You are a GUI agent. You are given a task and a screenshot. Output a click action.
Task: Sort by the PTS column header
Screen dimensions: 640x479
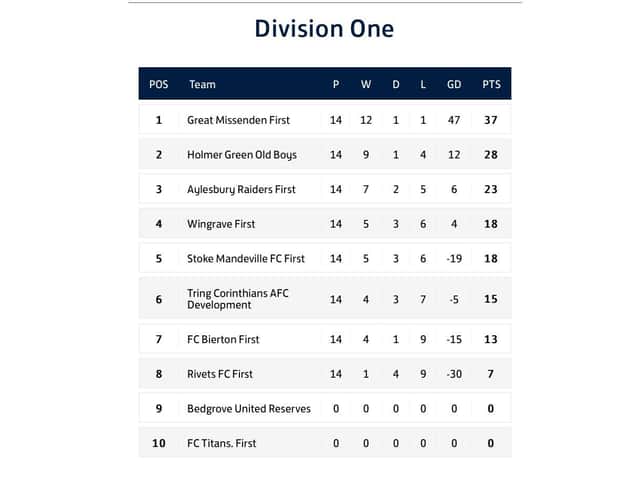(x=491, y=84)
